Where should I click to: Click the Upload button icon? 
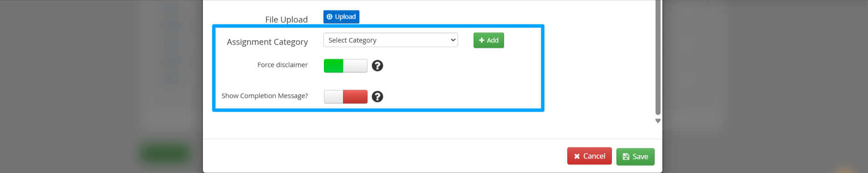click(x=329, y=17)
